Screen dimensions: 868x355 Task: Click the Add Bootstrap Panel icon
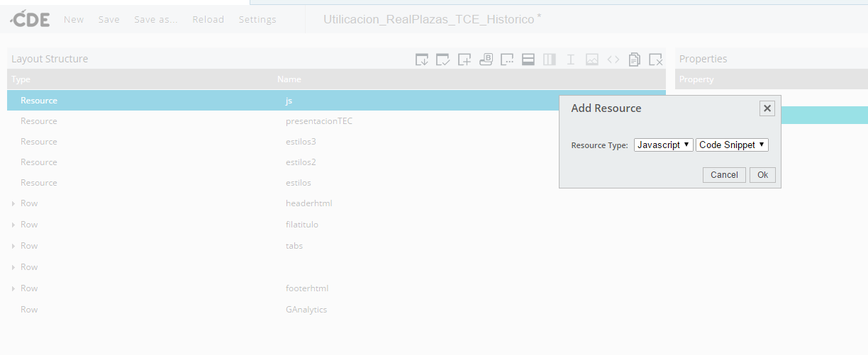tap(486, 60)
